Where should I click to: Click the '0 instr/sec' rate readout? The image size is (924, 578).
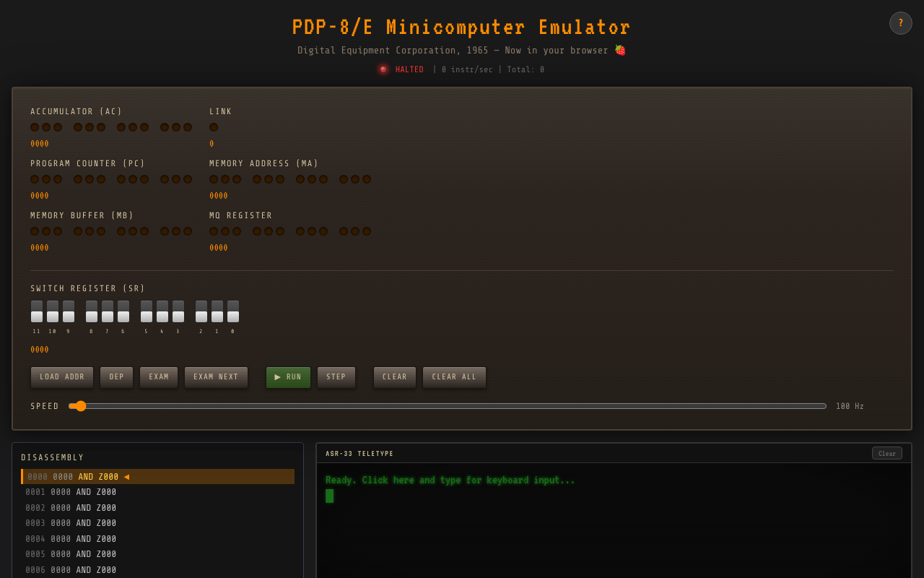(467, 69)
